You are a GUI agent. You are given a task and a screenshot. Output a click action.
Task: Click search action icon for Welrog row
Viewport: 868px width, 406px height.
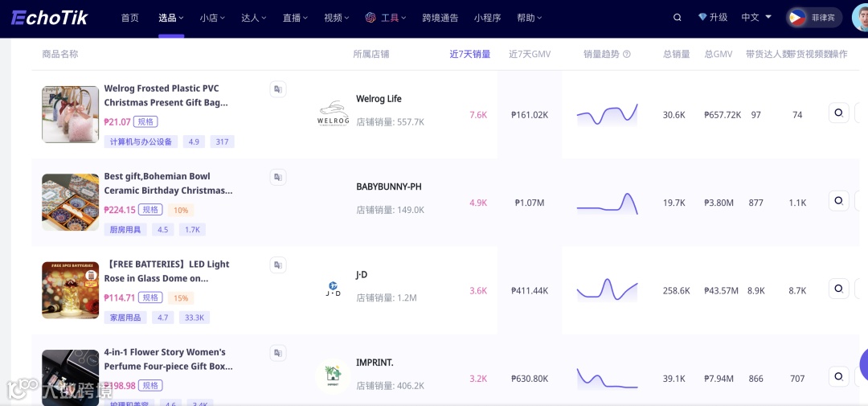(x=838, y=113)
